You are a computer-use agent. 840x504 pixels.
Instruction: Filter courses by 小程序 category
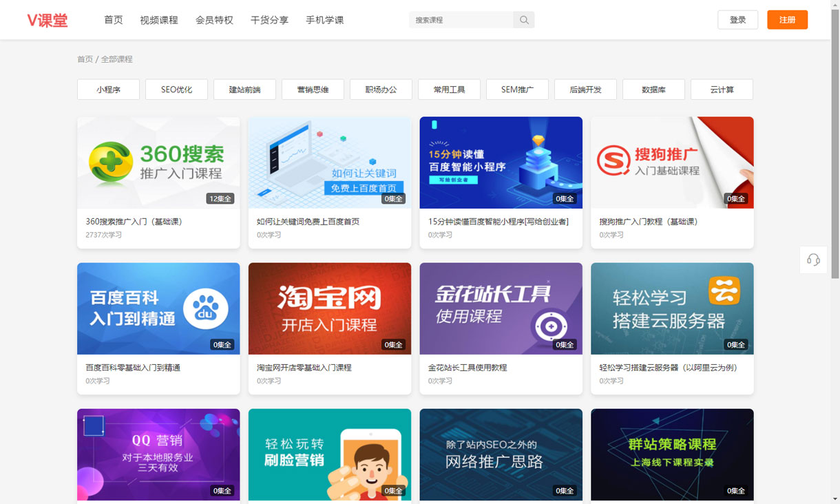(x=108, y=90)
